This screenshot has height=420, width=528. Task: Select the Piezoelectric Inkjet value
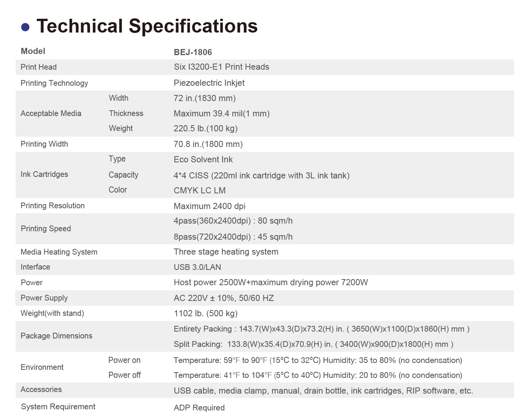pos(209,83)
